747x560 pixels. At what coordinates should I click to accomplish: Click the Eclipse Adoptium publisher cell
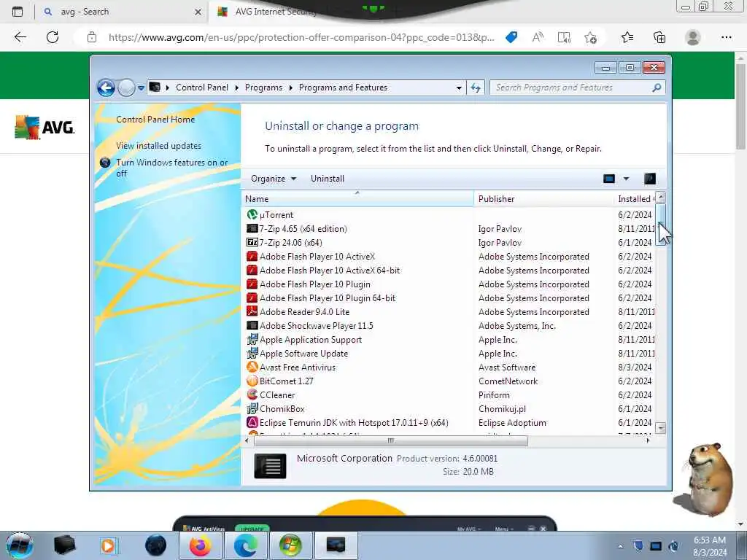[x=512, y=422]
